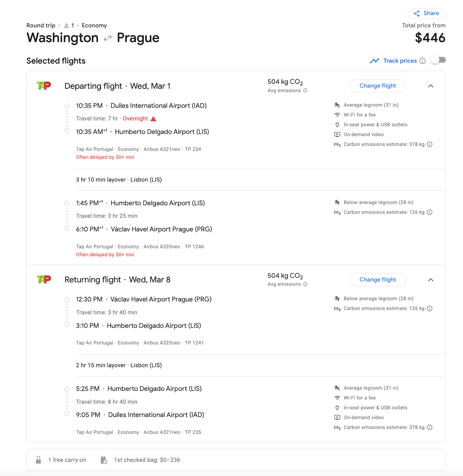Click the in-seat power and USB outlets icon
This screenshot has width=463, height=476.
(337, 125)
